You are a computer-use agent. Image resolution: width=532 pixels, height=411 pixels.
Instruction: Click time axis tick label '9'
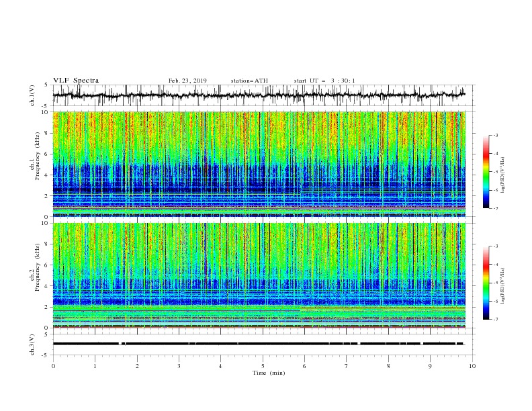(430, 366)
